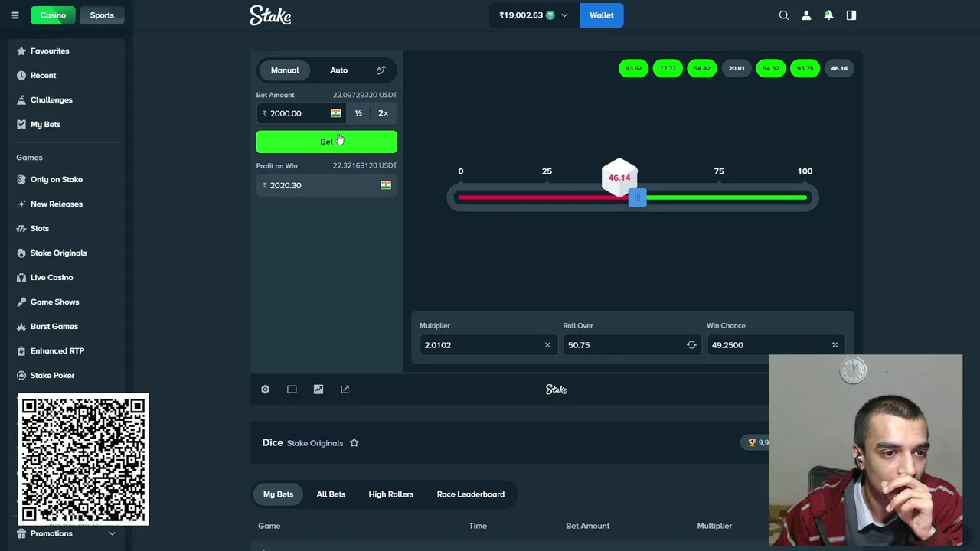Open past result 54.42
Screen dimensions: 980x551
(702, 69)
